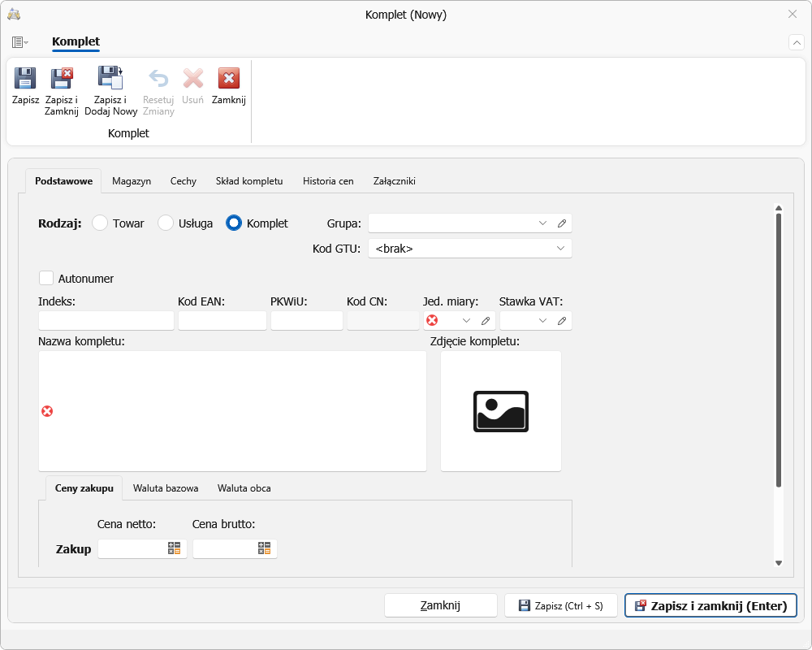Expand the Jed. miary dropdown arrow
The height and width of the screenshot is (650, 812).
point(466,321)
